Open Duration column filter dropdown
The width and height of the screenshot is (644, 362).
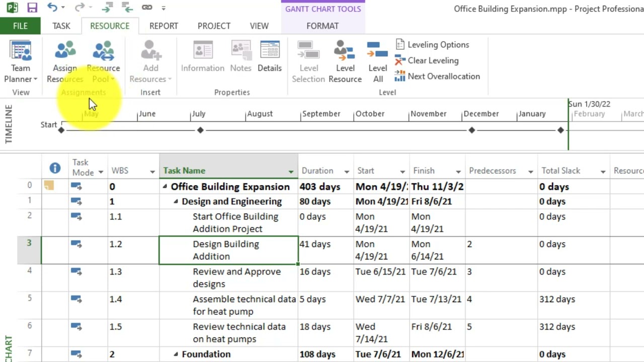tap(347, 172)
